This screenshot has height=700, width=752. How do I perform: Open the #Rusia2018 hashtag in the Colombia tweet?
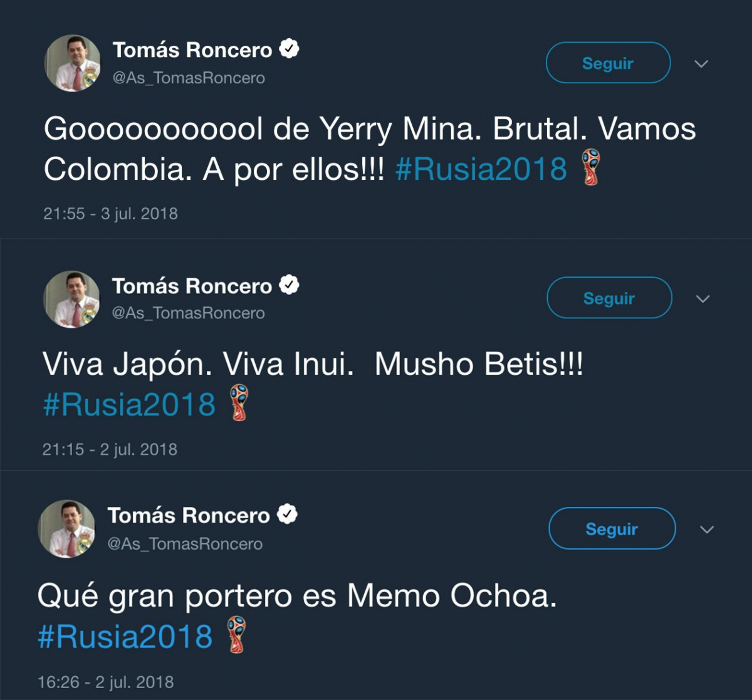481,169
